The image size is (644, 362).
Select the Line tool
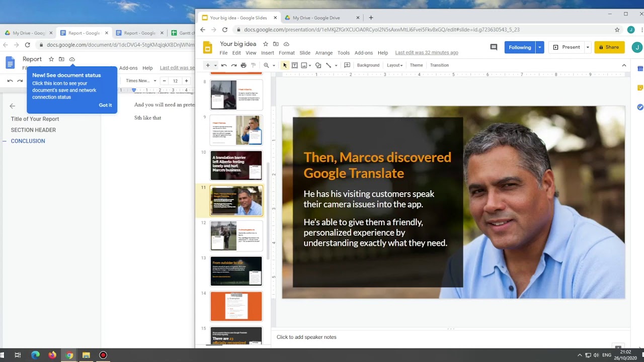pos(329,65)
